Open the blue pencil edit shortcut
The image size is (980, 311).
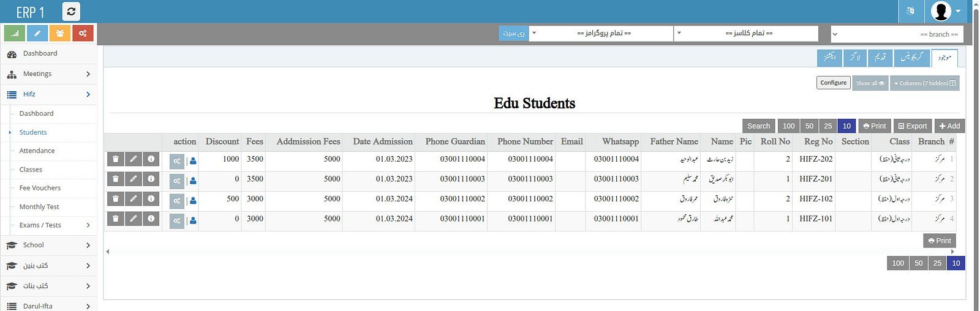pyautogui.click(x=37, y=33)
